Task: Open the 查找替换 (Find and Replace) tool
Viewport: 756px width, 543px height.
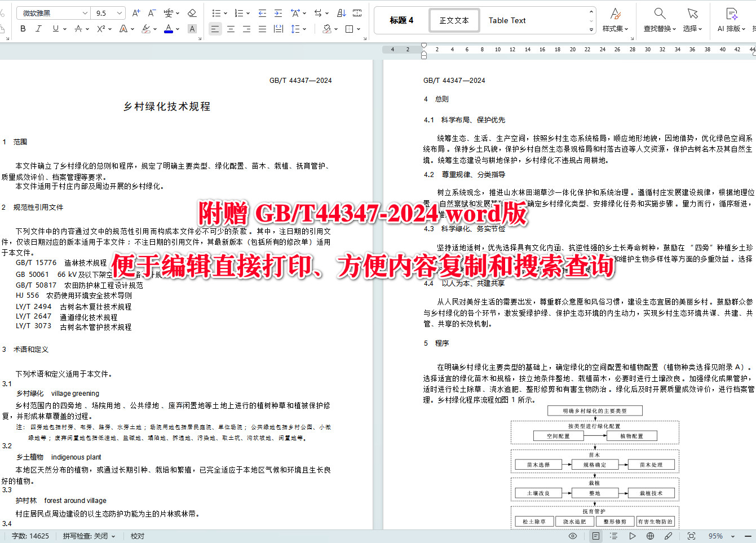Action: click(660, 20)
